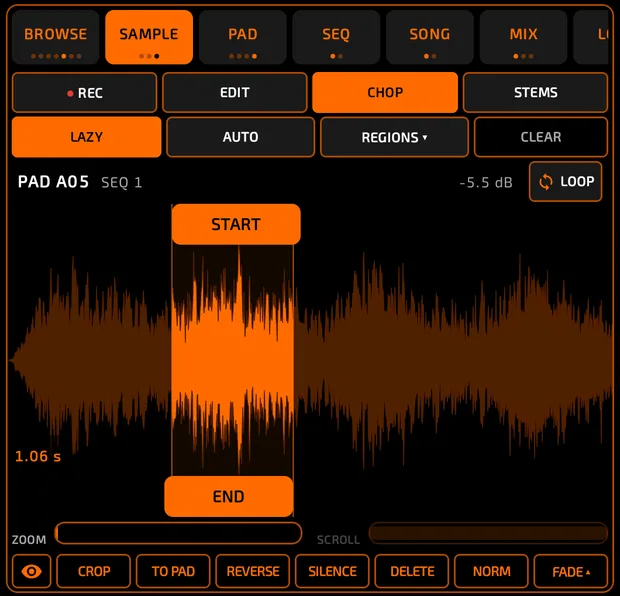Open the SONG tab

click(430, 37)
